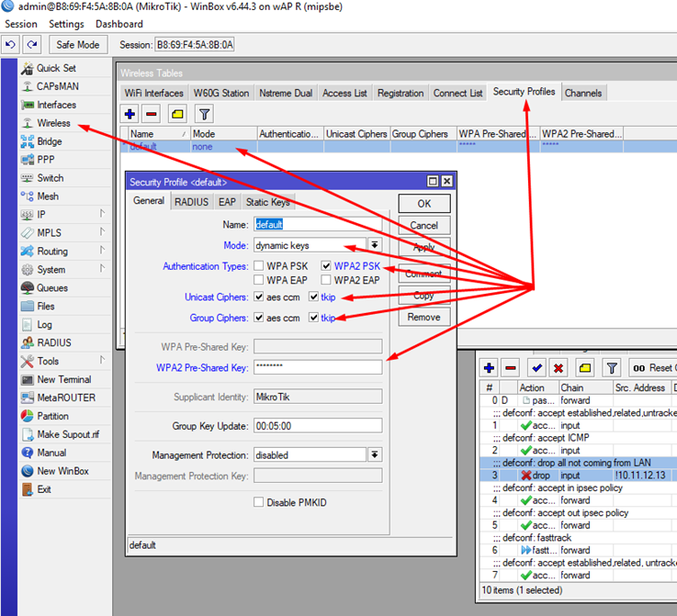Add new security profile with plus icon
Viewport: 677px width, 616px height.
[x=130, y=115]
